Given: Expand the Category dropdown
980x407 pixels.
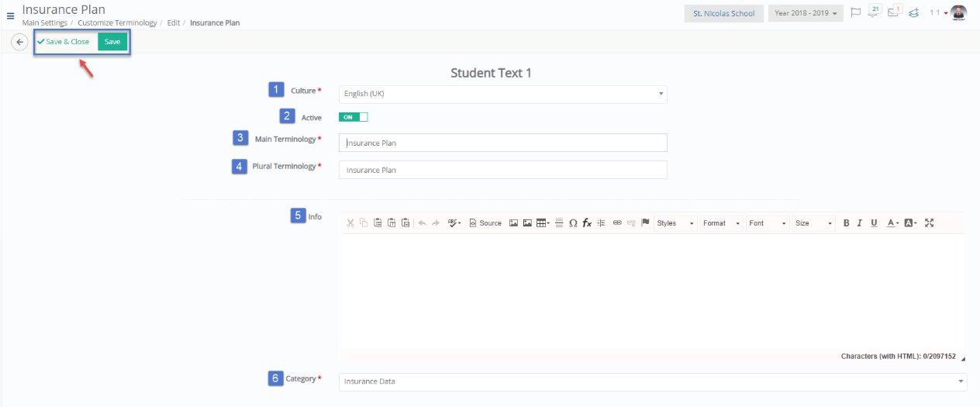Looking at the screenshot, I should tap(653, 381).
